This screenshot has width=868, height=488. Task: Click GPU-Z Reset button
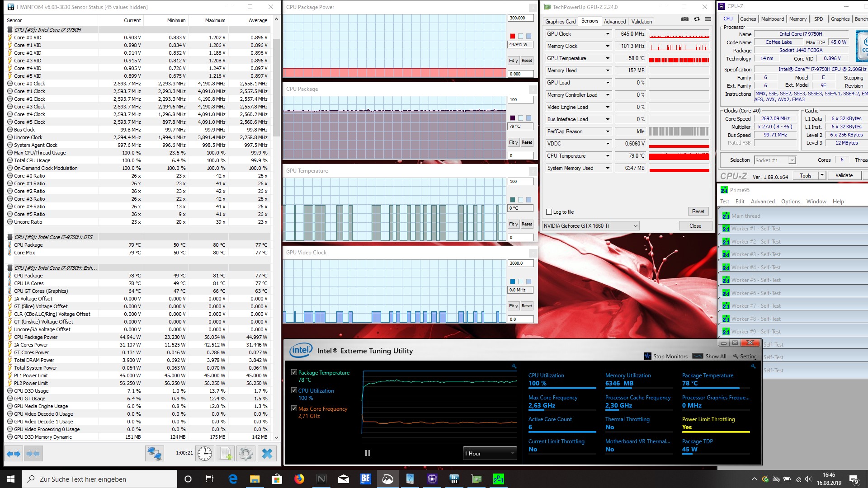coord(698,211)
